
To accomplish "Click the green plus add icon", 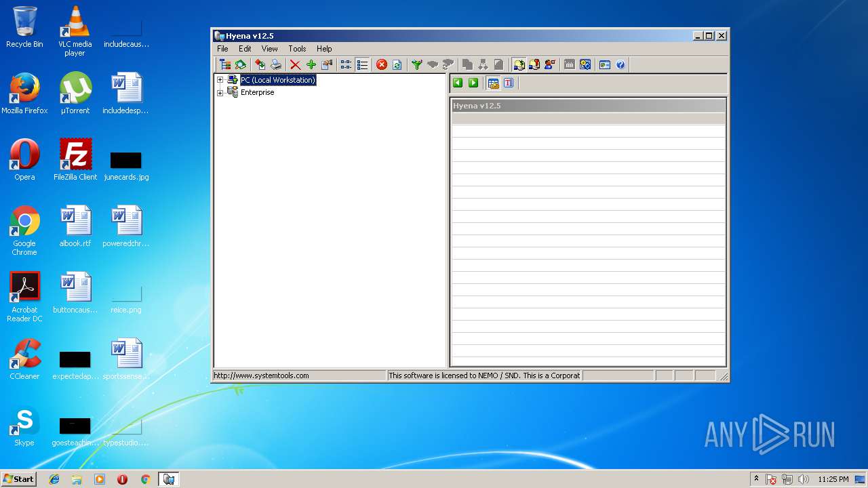I will 311,64.
